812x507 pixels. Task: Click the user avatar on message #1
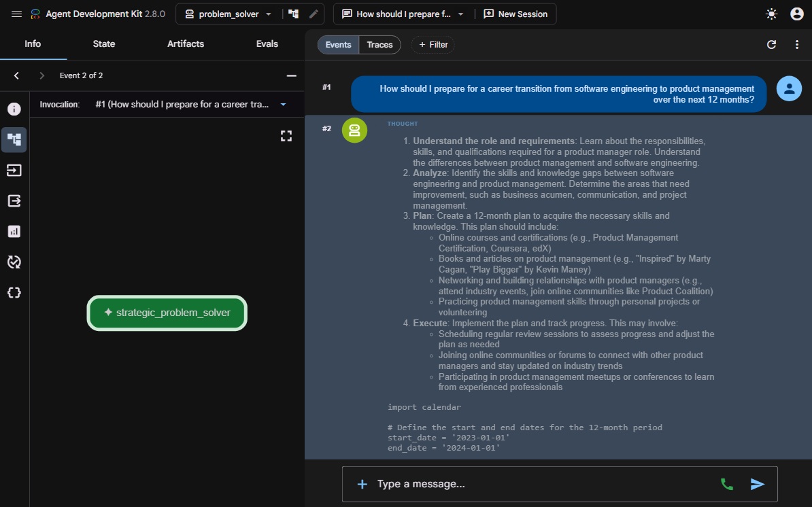pyautogui.click(x=789, y=88)
